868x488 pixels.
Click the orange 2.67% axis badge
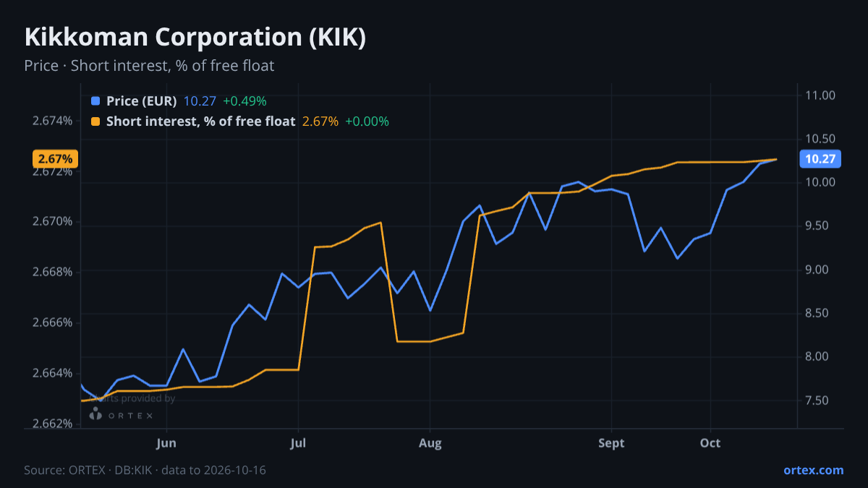(56, 158)
